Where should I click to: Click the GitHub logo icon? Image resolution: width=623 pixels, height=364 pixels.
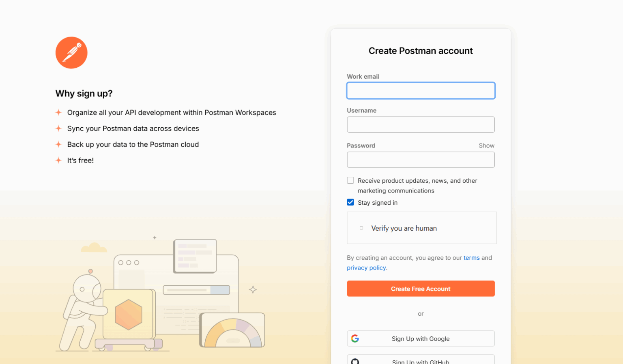pyautogui.click(x=355, y=362)
